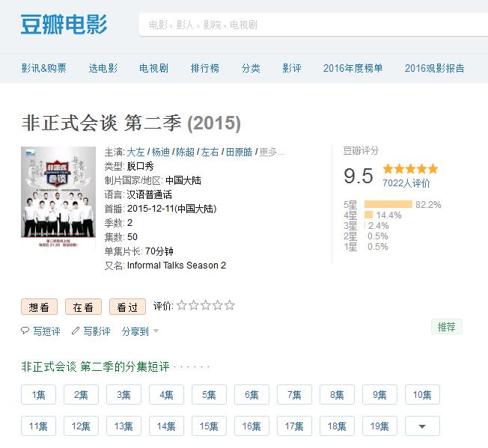
Task: Open episode 9集 short reviews
Action: pyautogui.click(x=379, y=395)
